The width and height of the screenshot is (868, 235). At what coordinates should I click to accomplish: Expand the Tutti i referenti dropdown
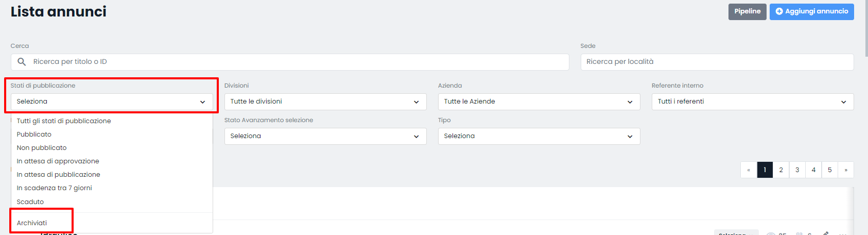pyautogui.click(x=752, y=102)
